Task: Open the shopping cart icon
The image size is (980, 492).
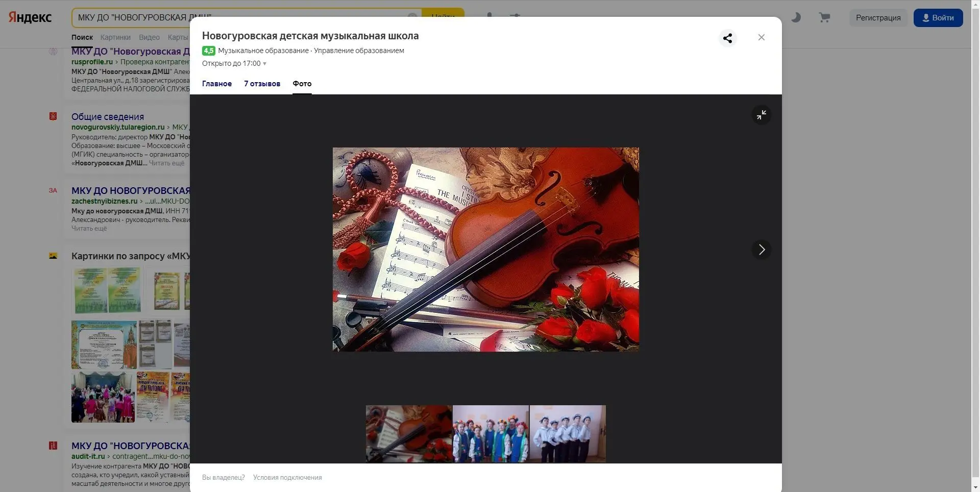Action: coord(824,18)
